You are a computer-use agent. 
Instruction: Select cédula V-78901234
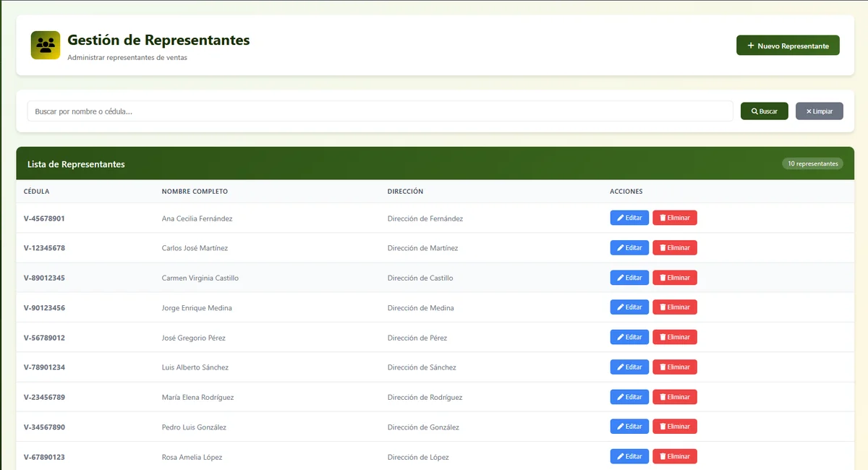click(x=44, y=367)
